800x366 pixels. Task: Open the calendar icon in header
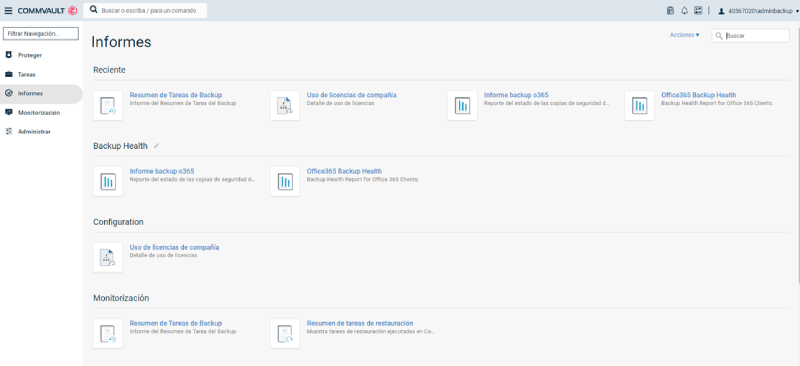click(698, 11)
